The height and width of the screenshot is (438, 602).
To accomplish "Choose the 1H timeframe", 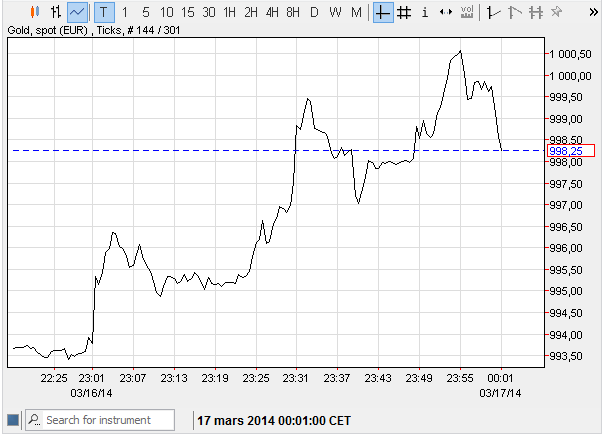I will pyautogui.click(x=229, y=12).
